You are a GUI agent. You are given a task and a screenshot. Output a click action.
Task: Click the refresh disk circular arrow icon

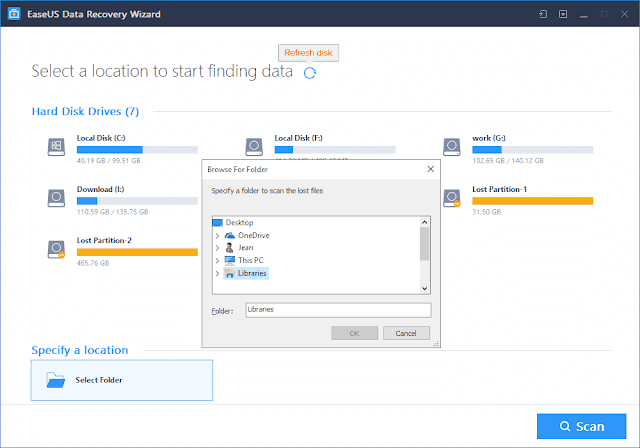[310, 73]
